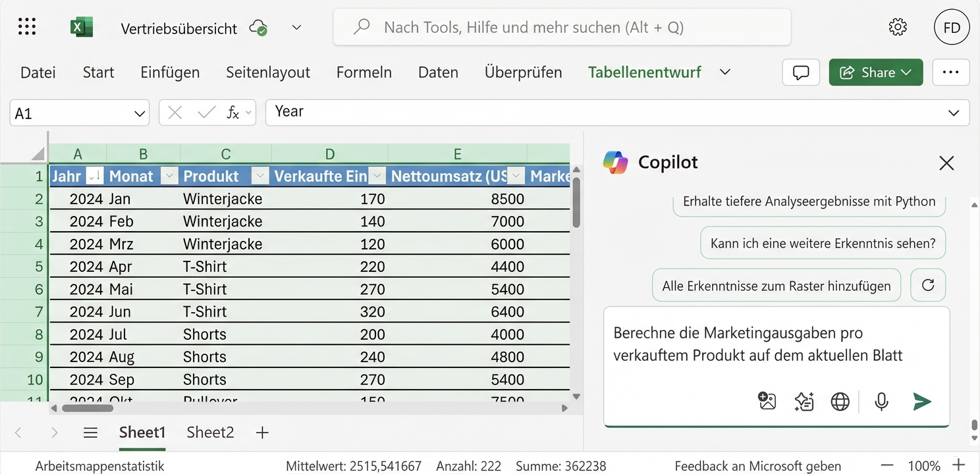980x474 pixels.
Task: Open the Name Box dropdown arrow
Action: click(x=140, y=112)
